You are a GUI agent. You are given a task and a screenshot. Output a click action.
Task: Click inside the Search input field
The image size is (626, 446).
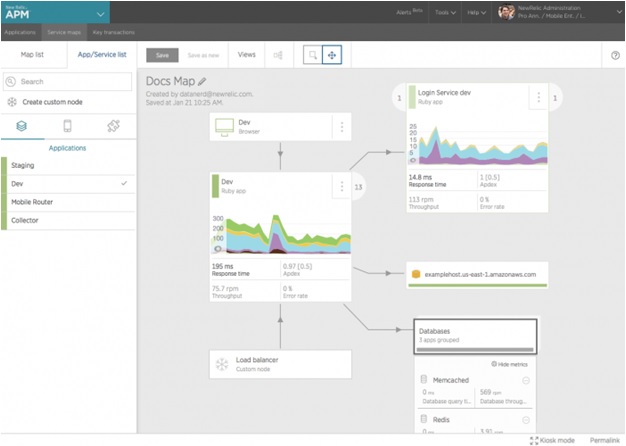tap(67, 81)
